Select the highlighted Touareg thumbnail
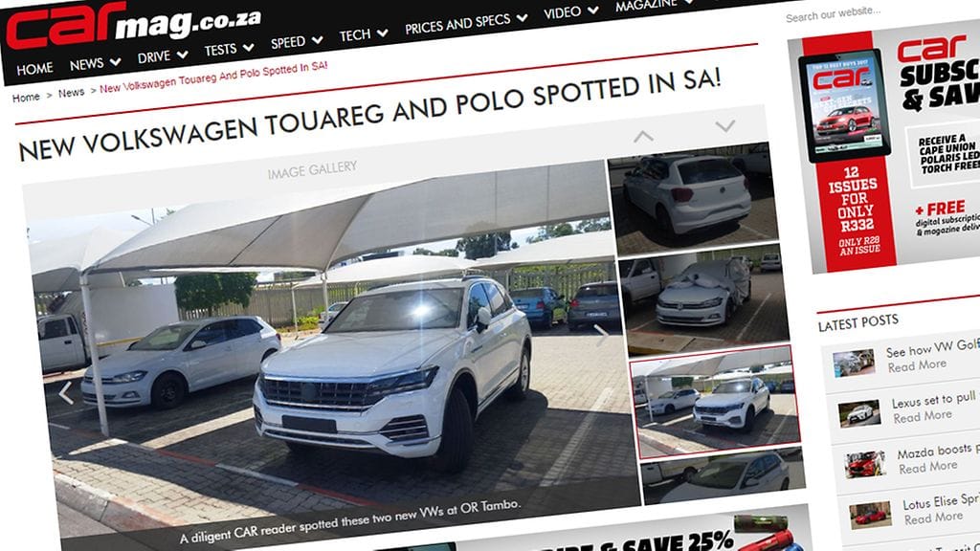The width and height of the screenshot is (980, 551). point(716,402)
